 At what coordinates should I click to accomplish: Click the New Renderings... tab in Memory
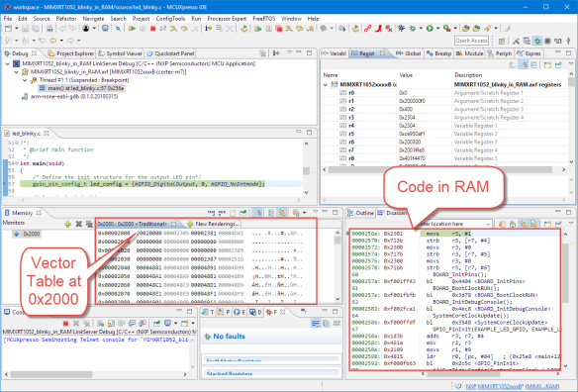click(x=214, y=224)
